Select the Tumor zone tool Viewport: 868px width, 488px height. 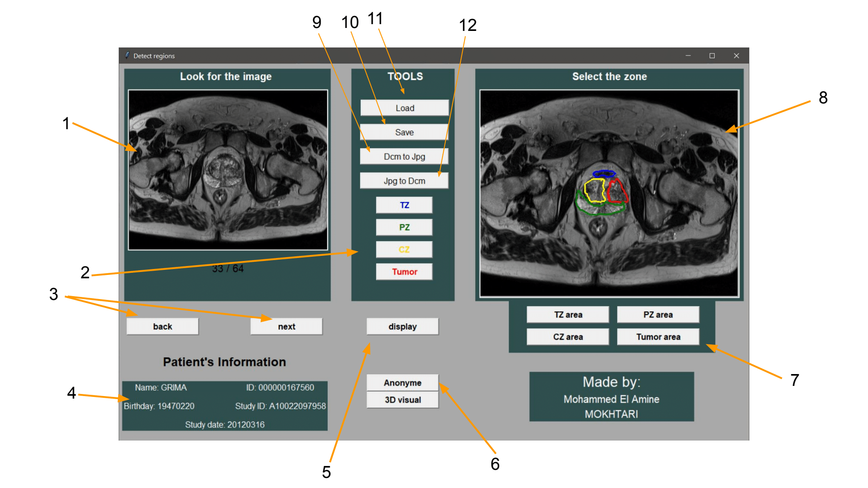coord(403,272)
